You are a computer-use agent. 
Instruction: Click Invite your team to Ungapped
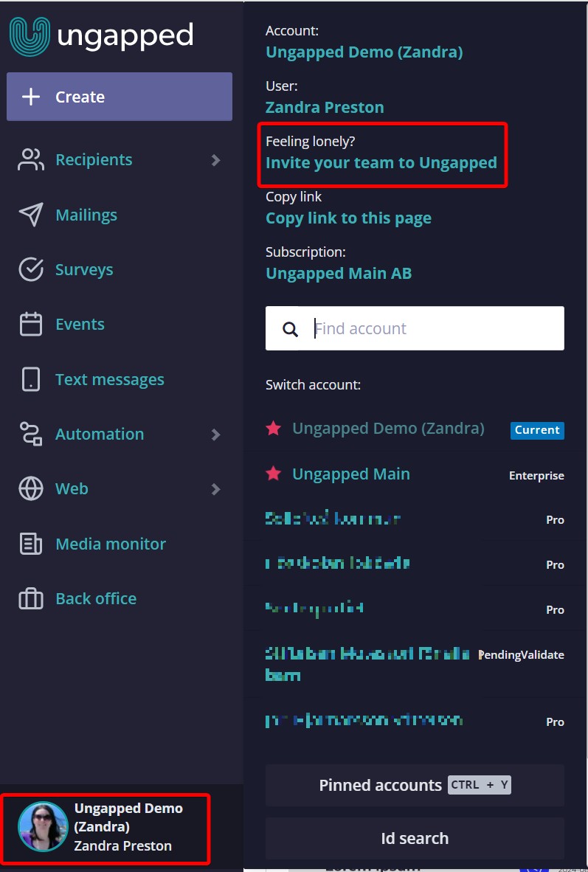(381, 163)
